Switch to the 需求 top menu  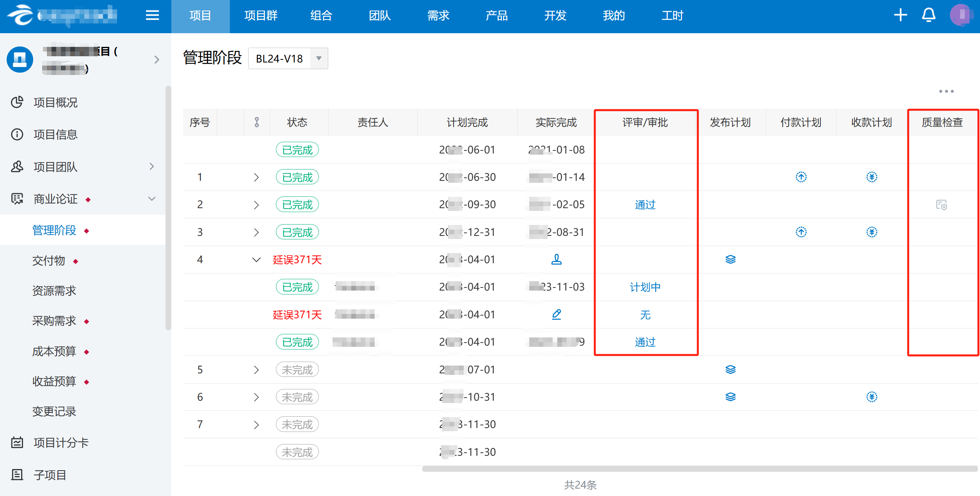tap(438, 16)
